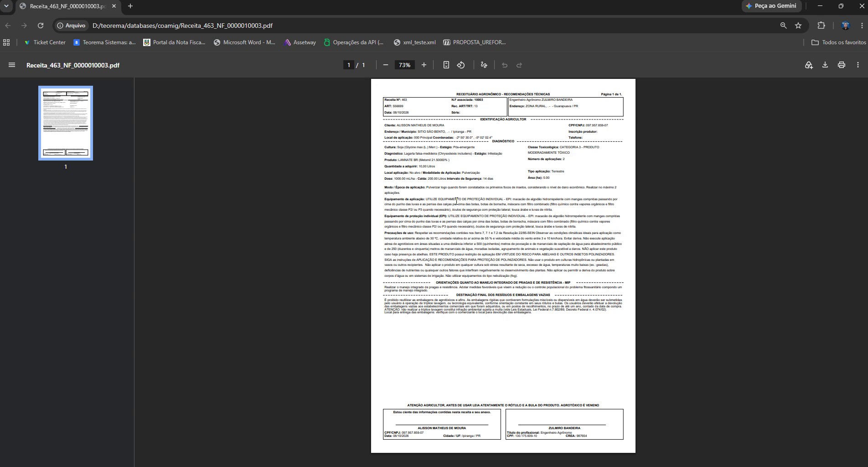Open the xml_teste.xml bookmark
The height and width of the screenshot is (467, 868).
(414, 42)
